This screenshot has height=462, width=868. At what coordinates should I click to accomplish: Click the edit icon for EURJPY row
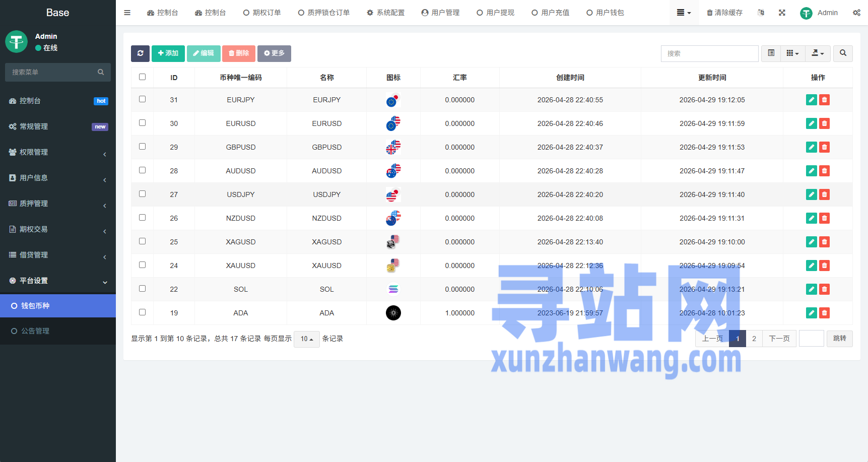[x=811, y=100]
